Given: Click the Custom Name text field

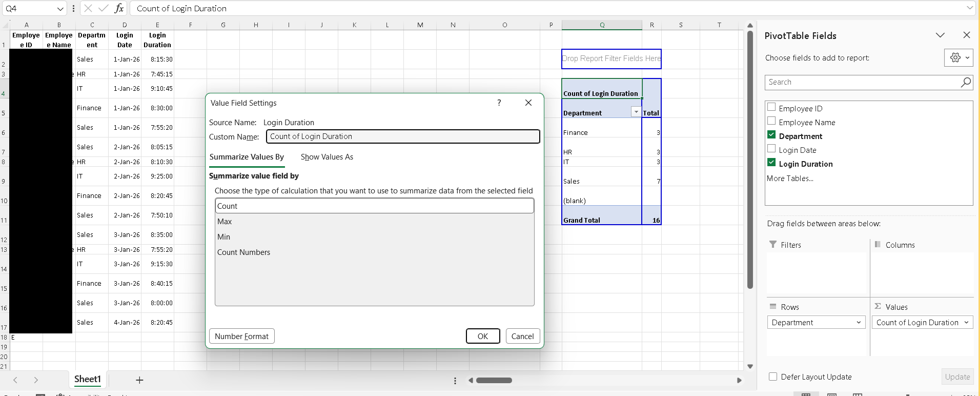Looking at the screenshot, I should point(403,136).
